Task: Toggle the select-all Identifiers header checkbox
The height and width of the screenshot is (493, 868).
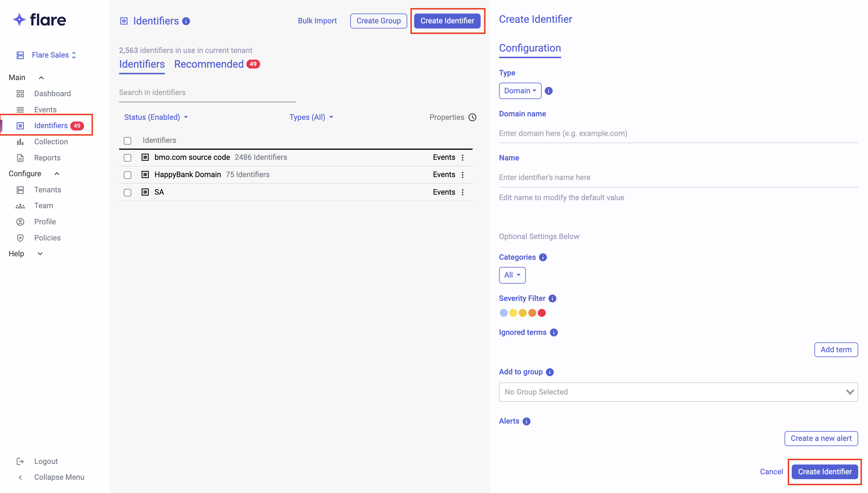Action: (x=127, y=141)
